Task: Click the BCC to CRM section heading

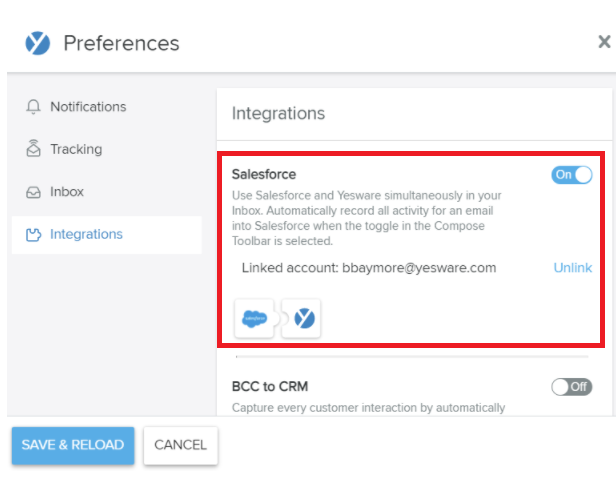Action: [x=276, y=386]
